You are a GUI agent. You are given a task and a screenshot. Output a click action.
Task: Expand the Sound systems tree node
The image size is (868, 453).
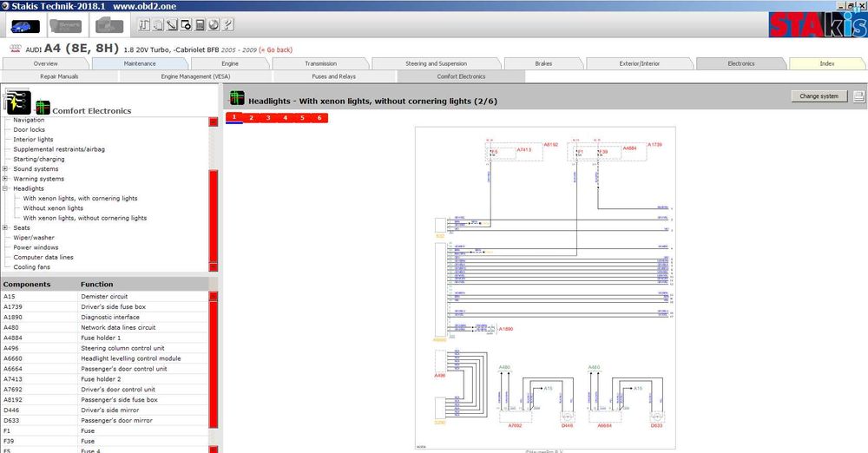(x=5, y=169)
